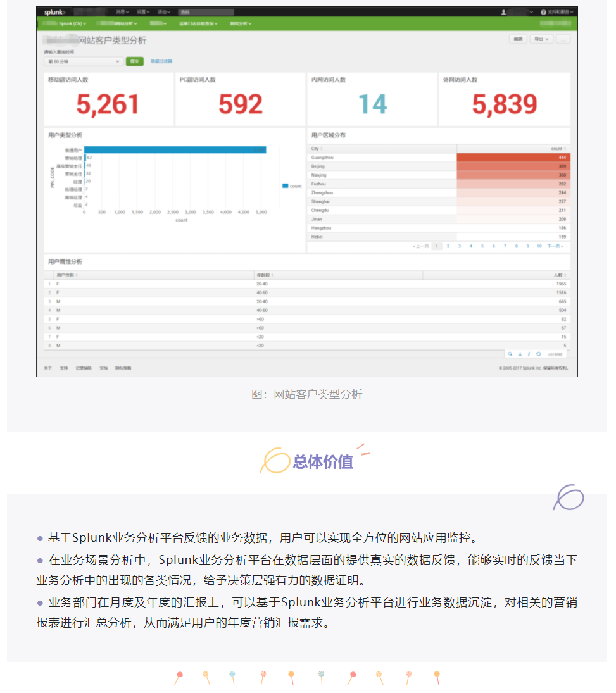The height and width of the screenshot is (693, 616).
Task: Click the green 提交 submit button
Action: pos(135,61)
